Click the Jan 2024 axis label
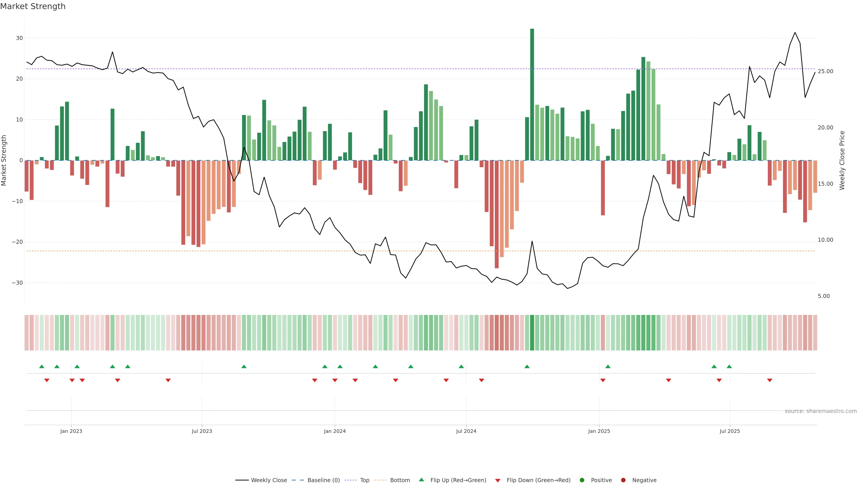Screen dimensions: 868x488 (335, 431)
